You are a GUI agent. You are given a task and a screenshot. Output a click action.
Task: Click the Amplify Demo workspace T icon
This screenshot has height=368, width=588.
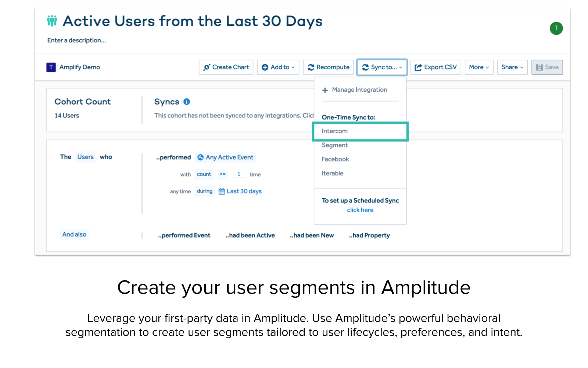[51, 67]
